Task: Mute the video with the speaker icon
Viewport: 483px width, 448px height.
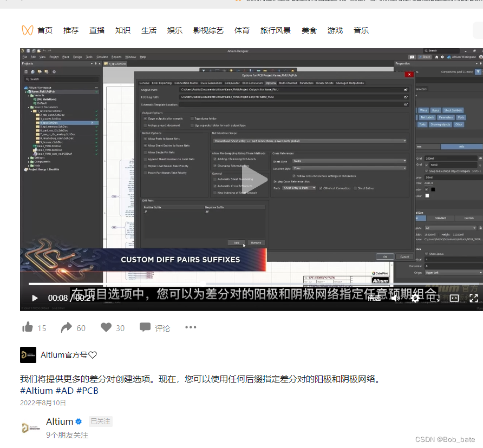Action: (395, 298)
